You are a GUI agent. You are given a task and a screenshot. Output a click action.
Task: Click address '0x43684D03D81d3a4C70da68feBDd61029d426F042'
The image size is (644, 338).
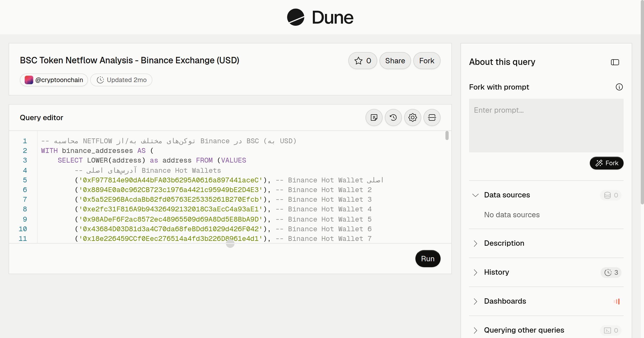tap(171, 229)
